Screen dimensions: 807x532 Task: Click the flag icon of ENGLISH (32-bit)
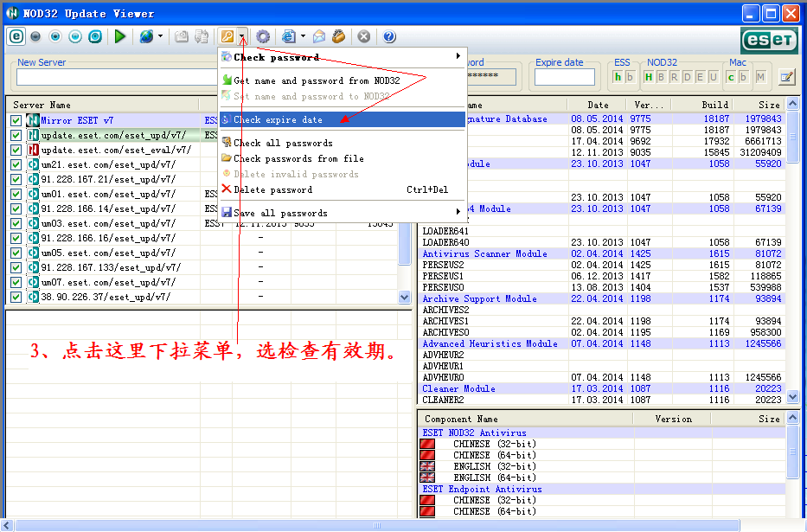pos(427,466)
